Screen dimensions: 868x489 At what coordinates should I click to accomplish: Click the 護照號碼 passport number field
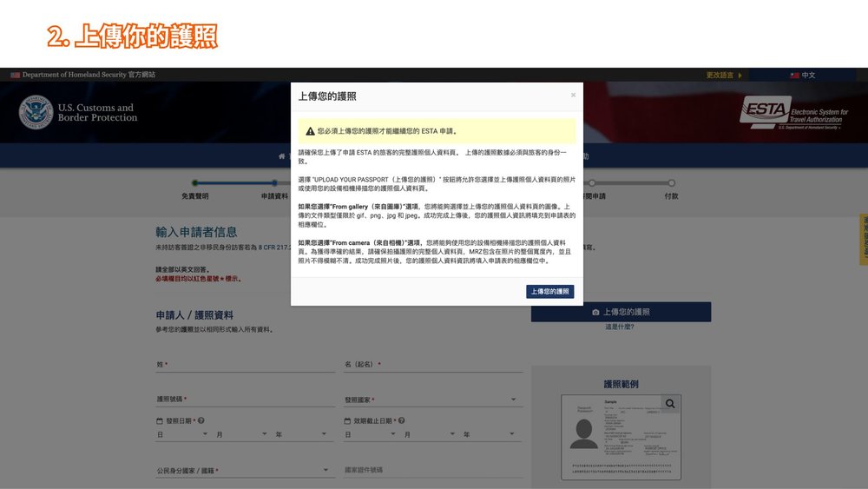[246, 399]
